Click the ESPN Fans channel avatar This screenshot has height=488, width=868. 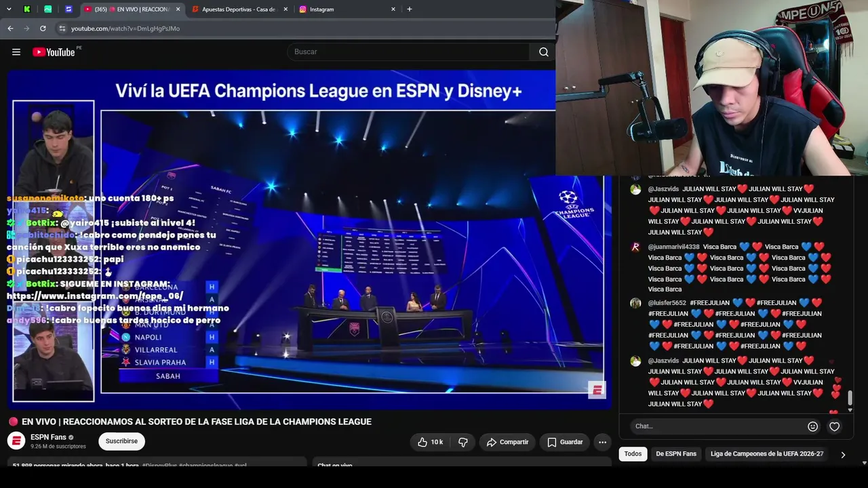(x=16, y=441)
